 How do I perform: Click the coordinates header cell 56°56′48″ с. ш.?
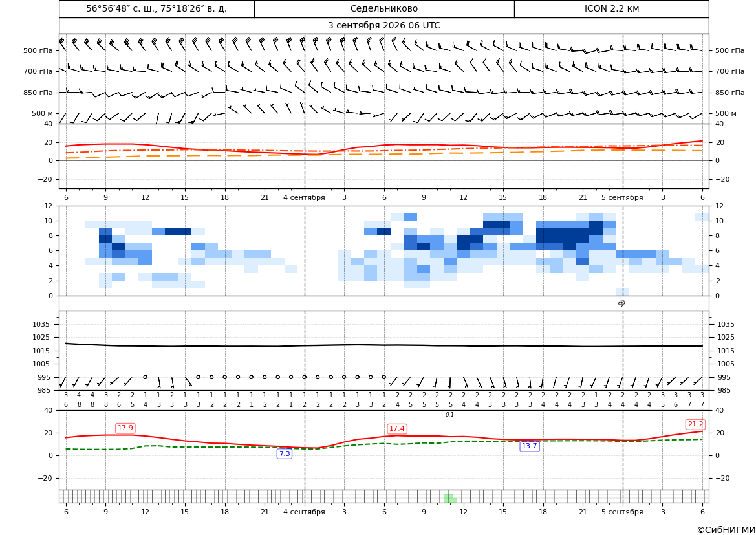point(157,9)
